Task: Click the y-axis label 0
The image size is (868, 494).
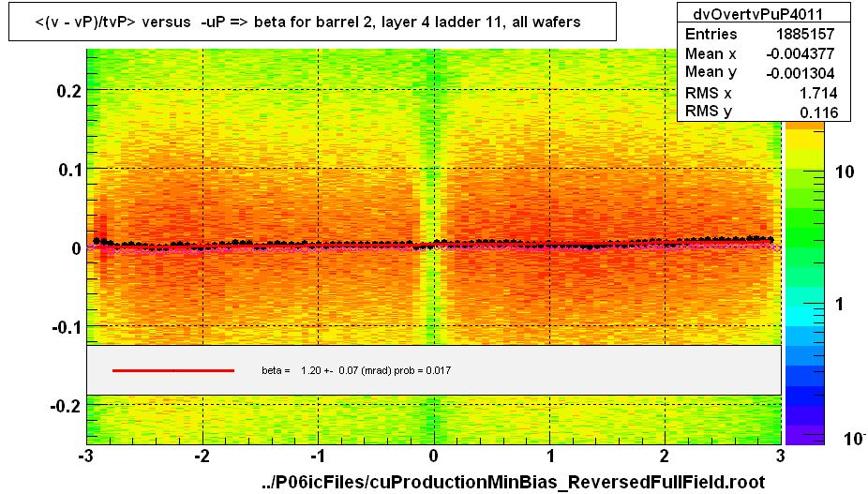Action: click(76, 248)
